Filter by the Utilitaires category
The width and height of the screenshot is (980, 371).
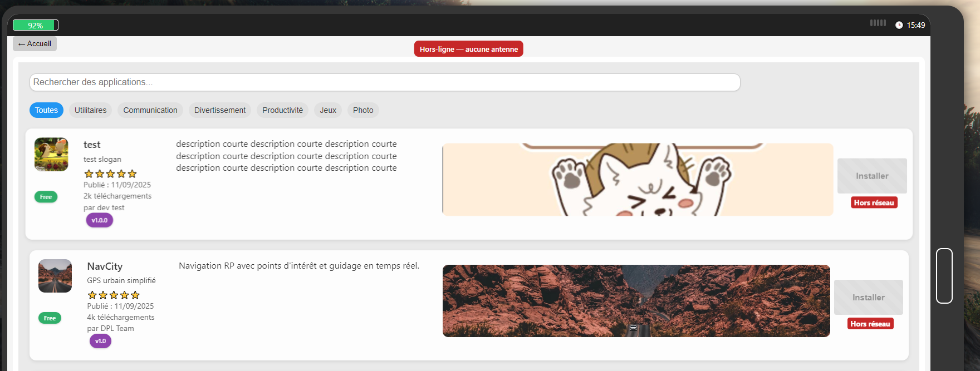tap(90, 110)
